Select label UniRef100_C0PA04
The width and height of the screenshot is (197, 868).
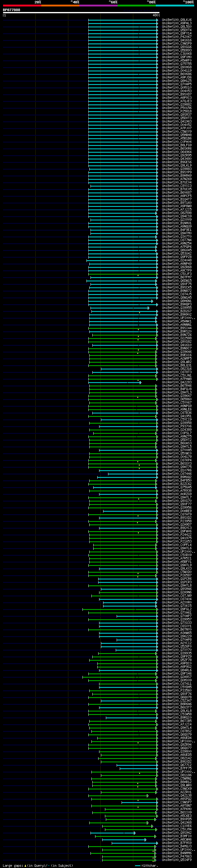click(177, 142)
